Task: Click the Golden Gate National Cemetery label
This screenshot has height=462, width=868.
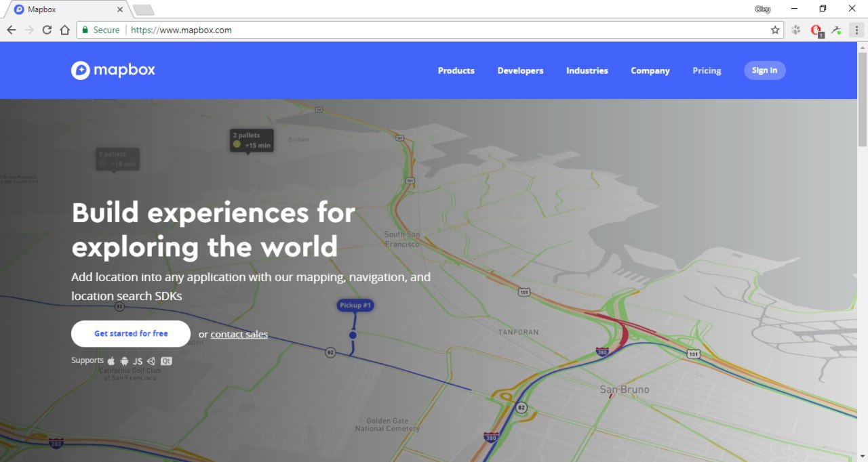Action: click(387, 425)
